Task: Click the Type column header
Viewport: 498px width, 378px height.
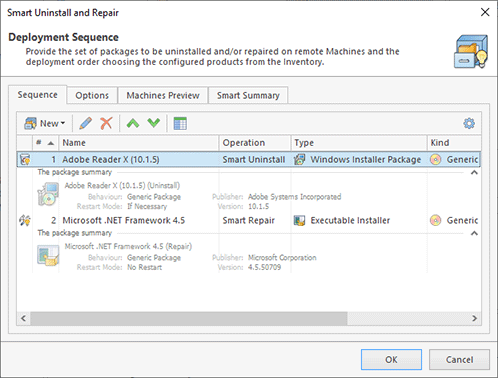Action: (x=359, y=143)
